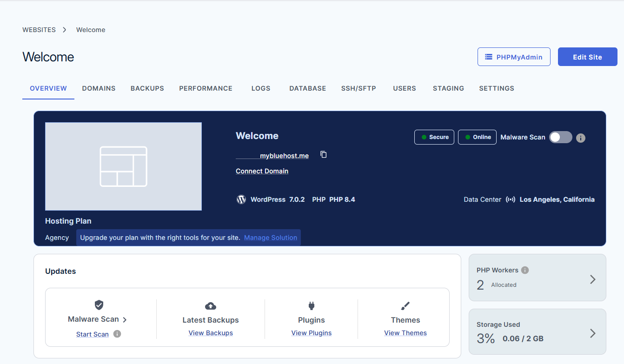
Task: Click the Edit Site button
Action: point(588,57)
